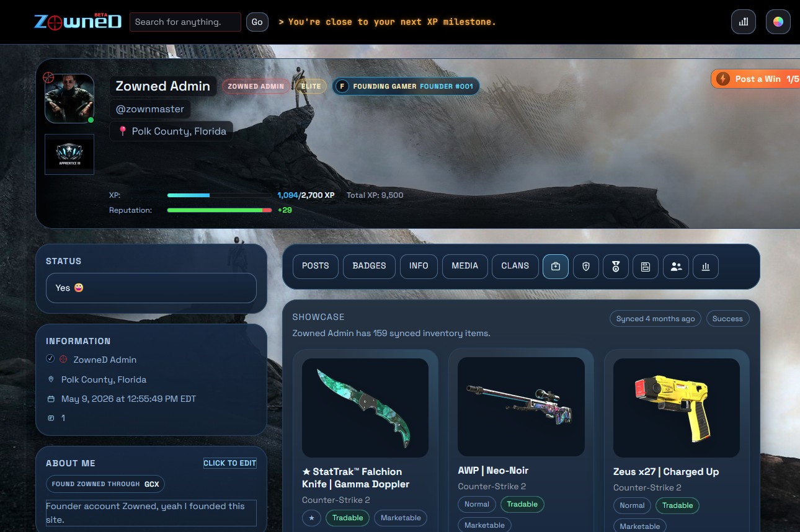Open stats chart icon in header
This screenshot has height=532, width=800.
744,22
